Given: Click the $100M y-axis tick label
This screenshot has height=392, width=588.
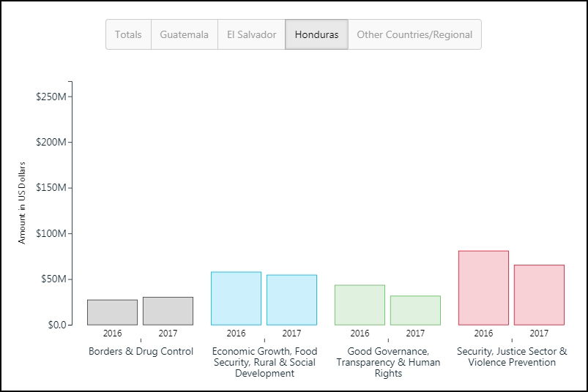Looking at the screenshot, I should 51,233.
